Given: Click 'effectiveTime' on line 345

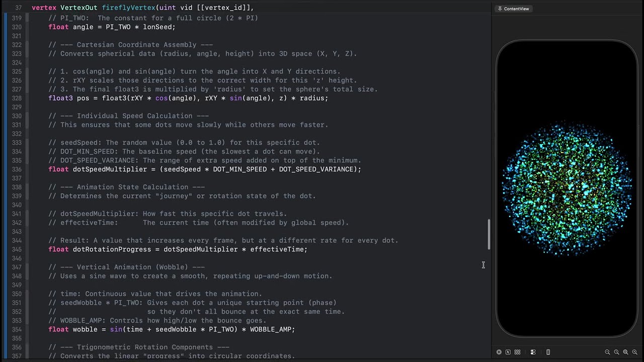Looking at the screenshot, I should point(277,249).
